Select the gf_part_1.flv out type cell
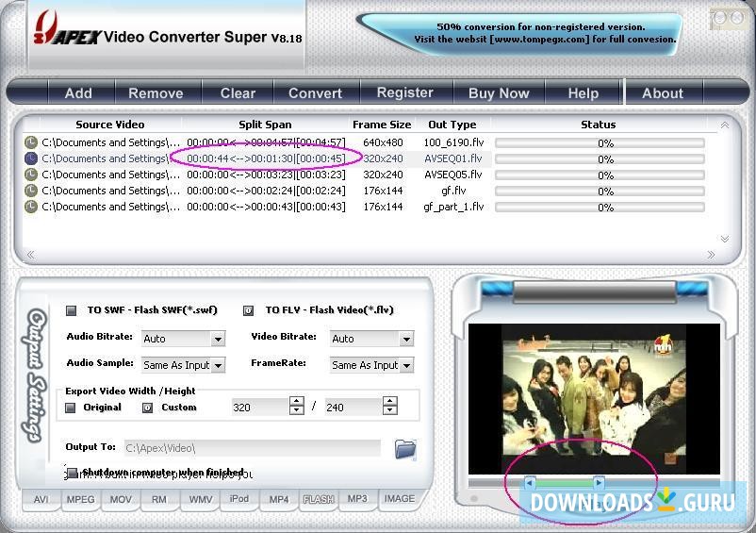Image resolution: width=756 pixels, height=533 pixels. click(x=453, y=207)
